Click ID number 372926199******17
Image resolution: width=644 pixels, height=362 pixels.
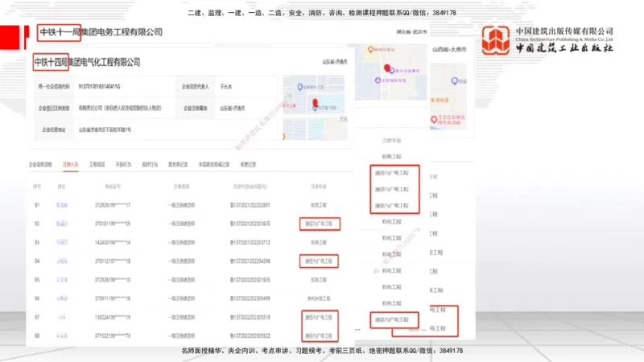(x=113, y=205)
